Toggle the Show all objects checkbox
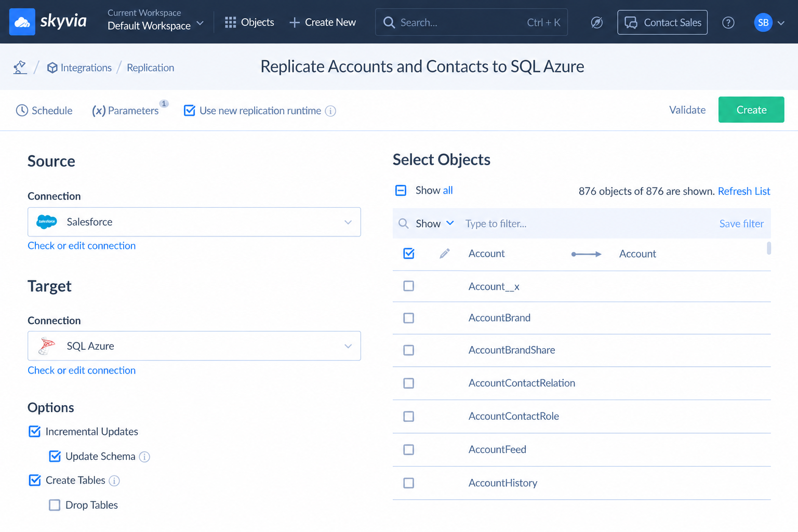Screen dimensions: 798x532 pos(401,190)
